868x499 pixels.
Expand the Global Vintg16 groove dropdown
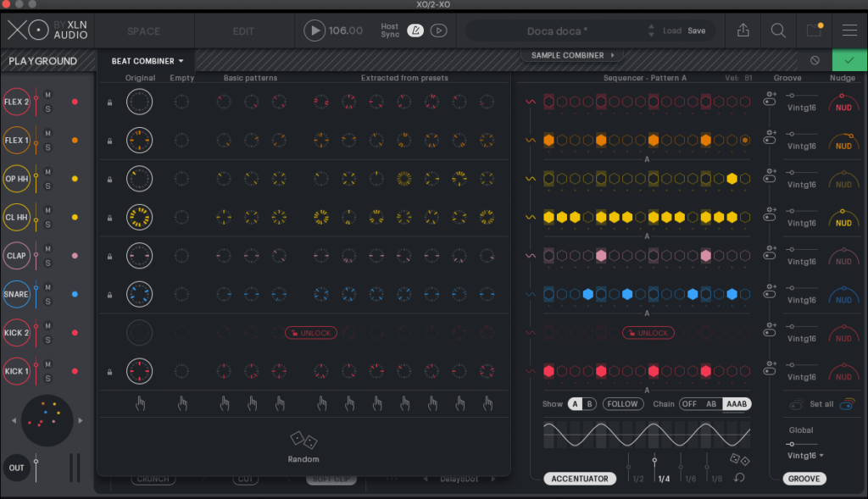pyautogui.click(x=805, y=456)
